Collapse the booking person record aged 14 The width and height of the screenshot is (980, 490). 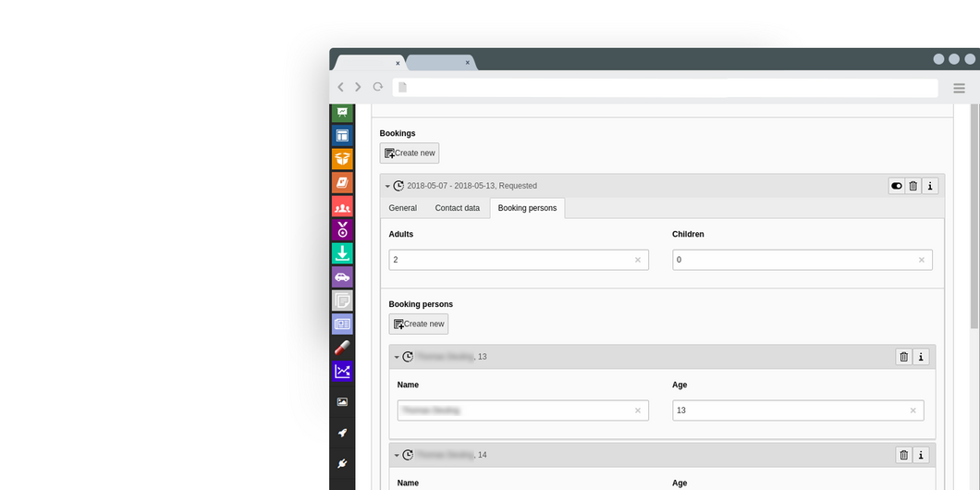coord(397,456)
